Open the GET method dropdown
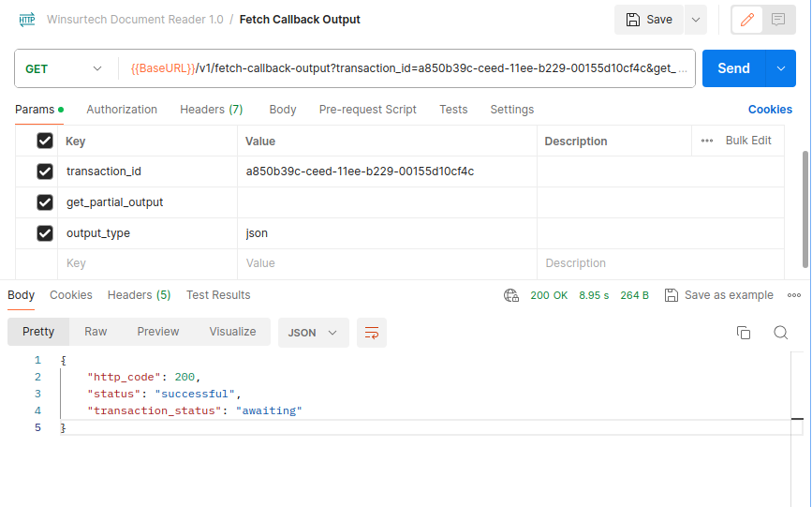This screenshot has width=812, height=507. 64,68
